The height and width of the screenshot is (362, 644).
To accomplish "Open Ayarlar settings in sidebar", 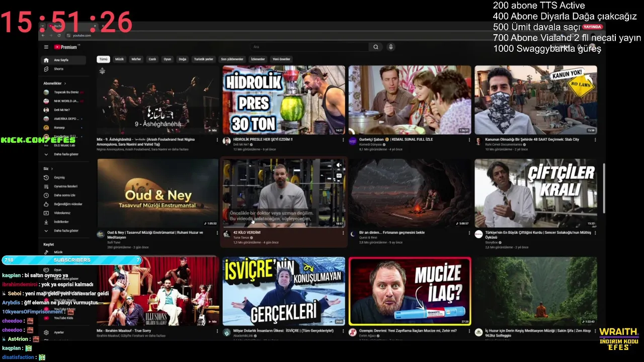I will point(63,332).
